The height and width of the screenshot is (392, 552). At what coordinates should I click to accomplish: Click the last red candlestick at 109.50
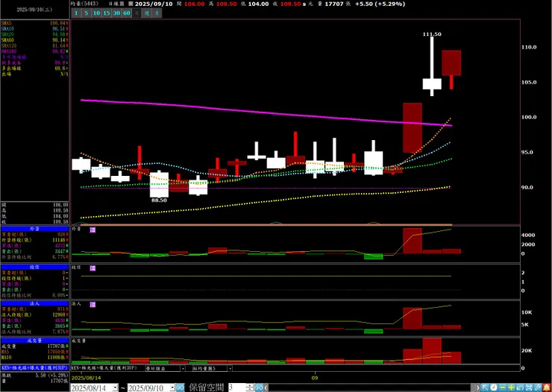pos(451,63)
